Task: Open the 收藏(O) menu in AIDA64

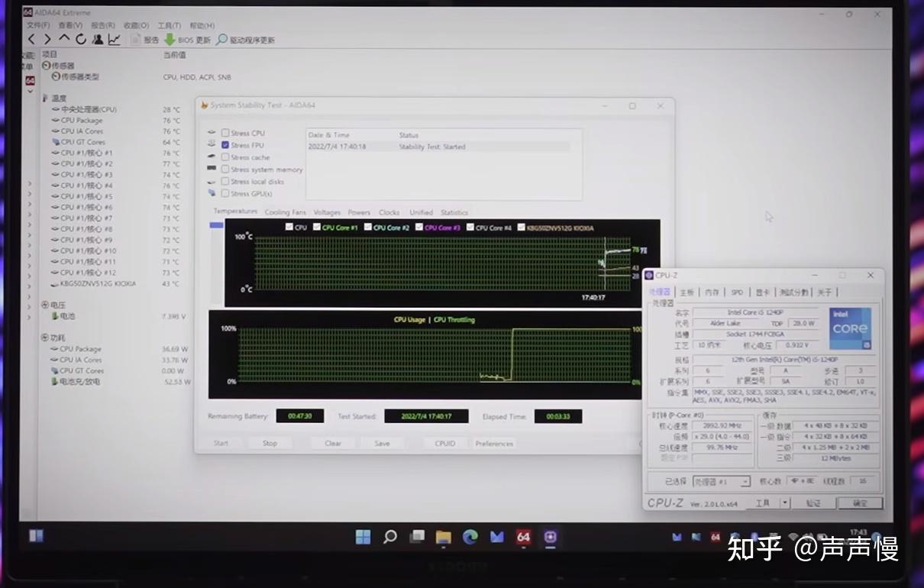Action: (x=136, y=25)
